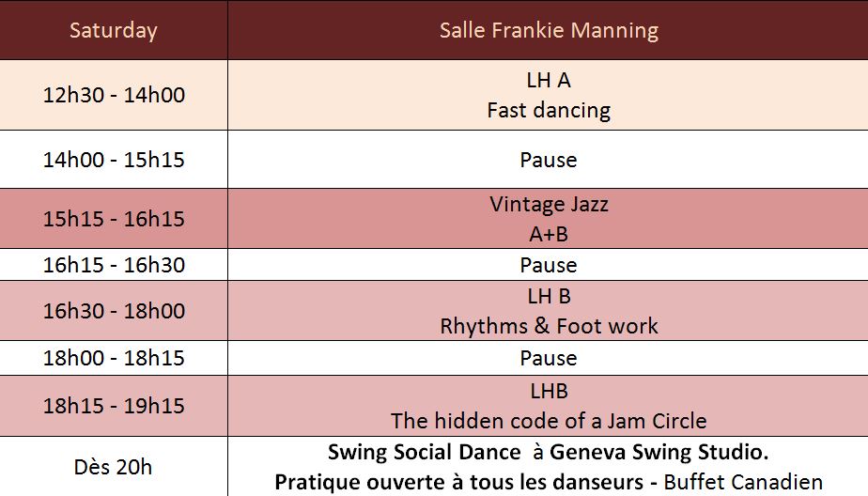
Task: Click the 16h30 - 18h00 time slot
Action: click(114, 311)
